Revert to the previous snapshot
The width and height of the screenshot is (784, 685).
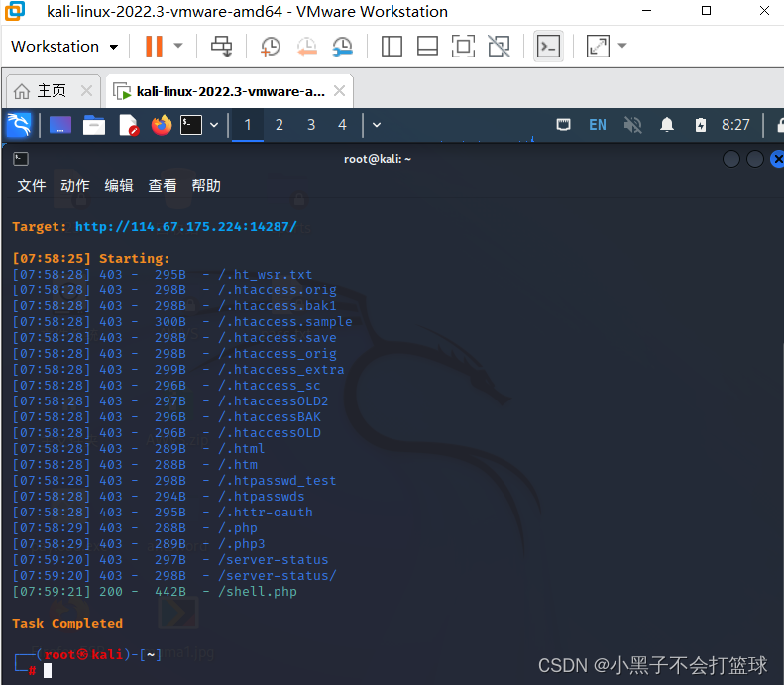307,46
